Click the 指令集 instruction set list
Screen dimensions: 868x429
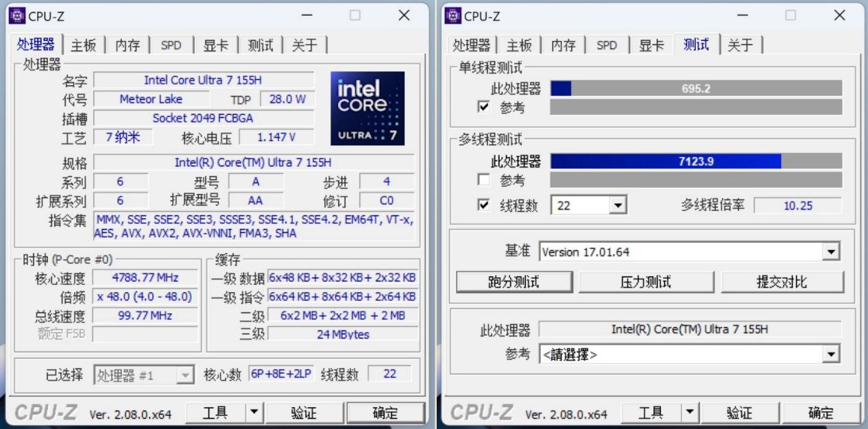254,227
